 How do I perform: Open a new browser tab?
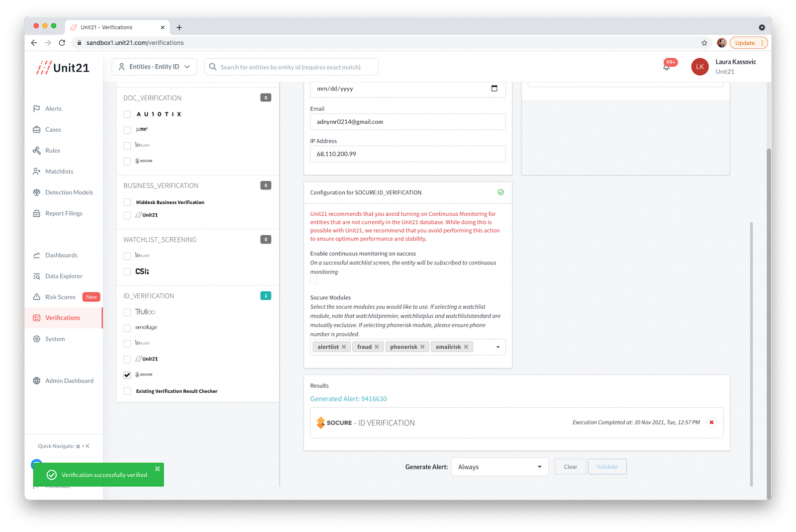click(179, 27)
